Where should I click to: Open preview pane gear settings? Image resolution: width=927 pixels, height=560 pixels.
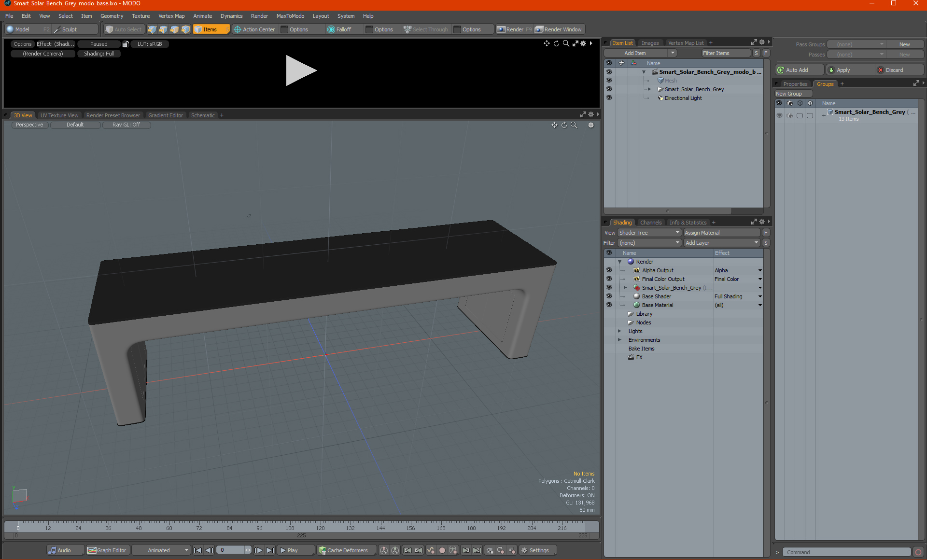(x=583, y=43)
